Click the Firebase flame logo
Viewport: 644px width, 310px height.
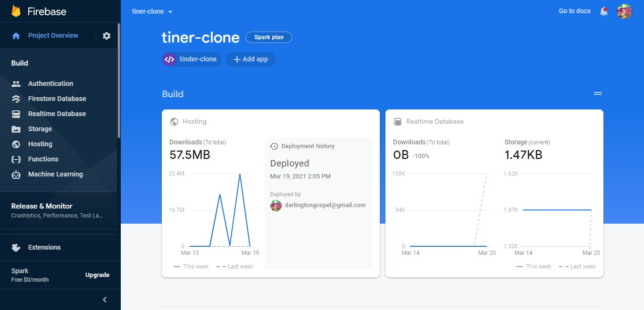tap(16, 11)
